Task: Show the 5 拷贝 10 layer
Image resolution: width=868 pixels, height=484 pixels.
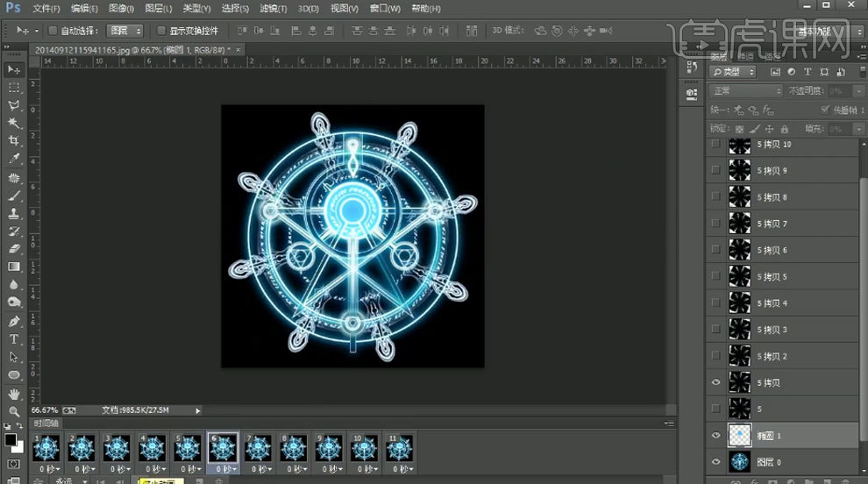Action: 716,144
